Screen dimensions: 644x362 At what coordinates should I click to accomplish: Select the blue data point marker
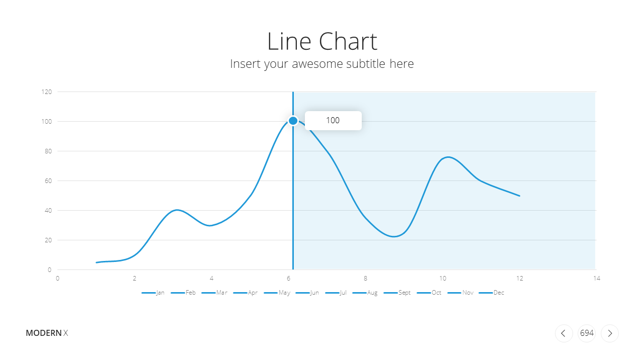click(x=293, y=121)
